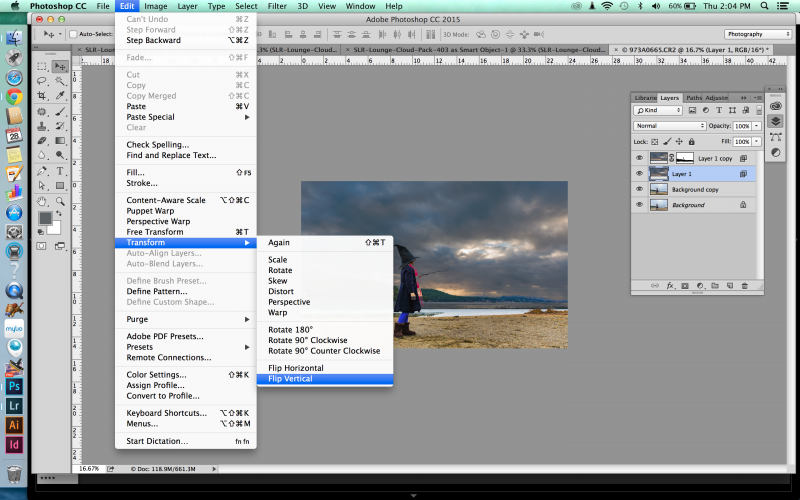Open the Layers panel flyout menu

point(758,97)
